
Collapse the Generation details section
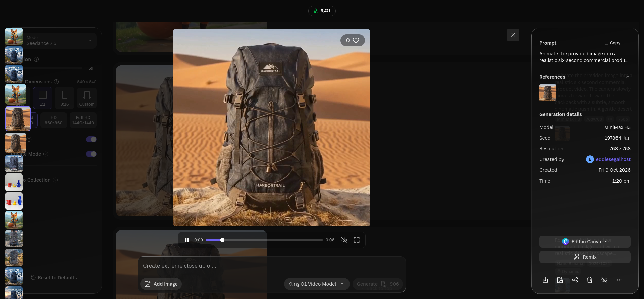coord(628,114)
